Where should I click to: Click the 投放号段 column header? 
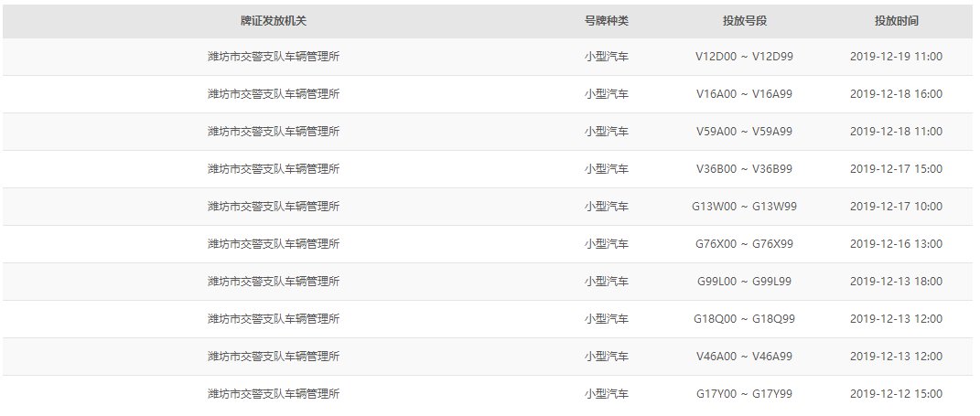point(744,20)
